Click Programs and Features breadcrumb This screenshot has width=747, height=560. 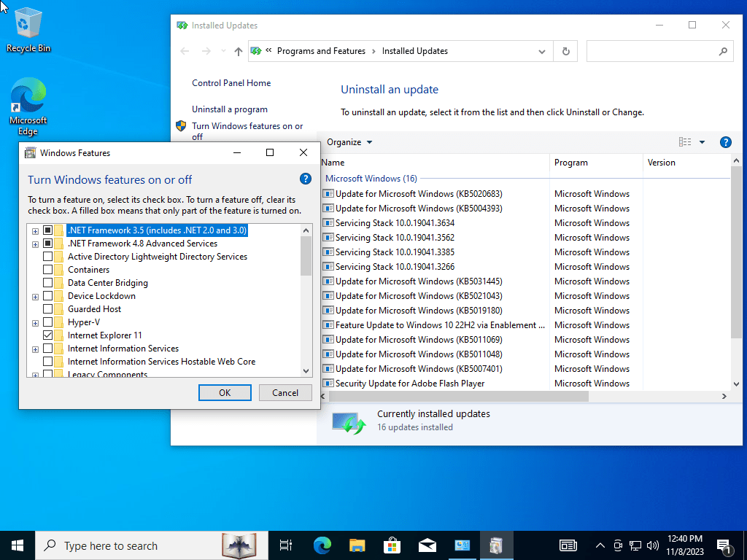pyautogui.click(x=321, y=51)
